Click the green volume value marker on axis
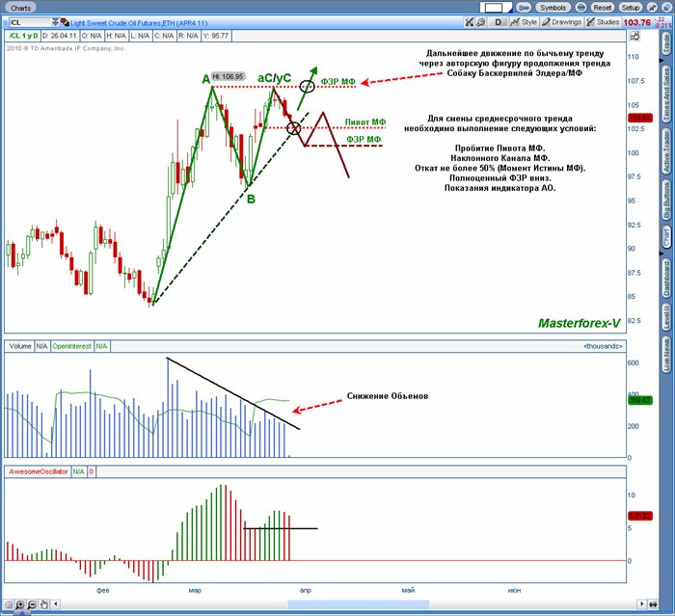This screenshot has height=616, width=675. [640, 400]
